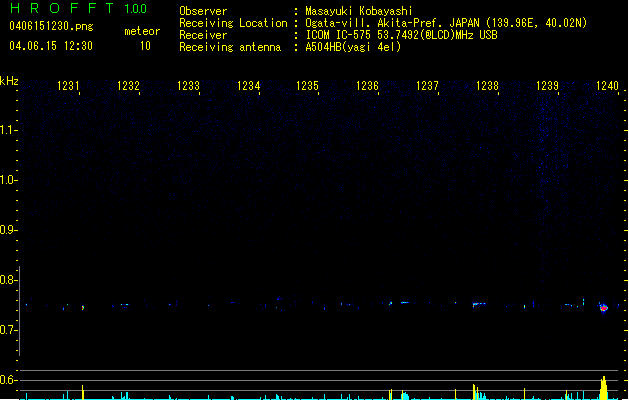
Task: Click the 1233 time axis marker
Action: (x=189, y=86)
